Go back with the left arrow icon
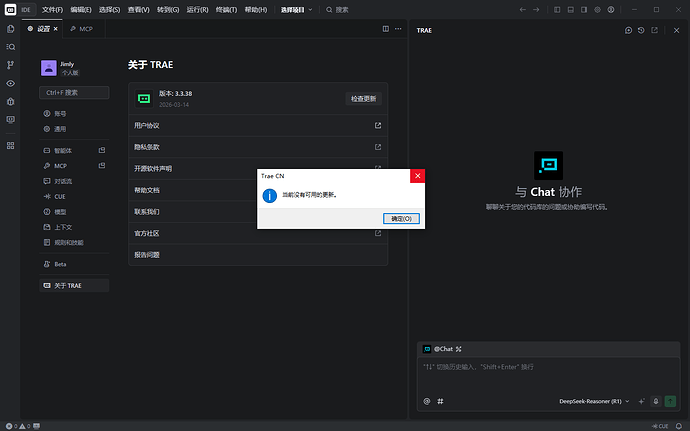 click(x=522, y=10)
